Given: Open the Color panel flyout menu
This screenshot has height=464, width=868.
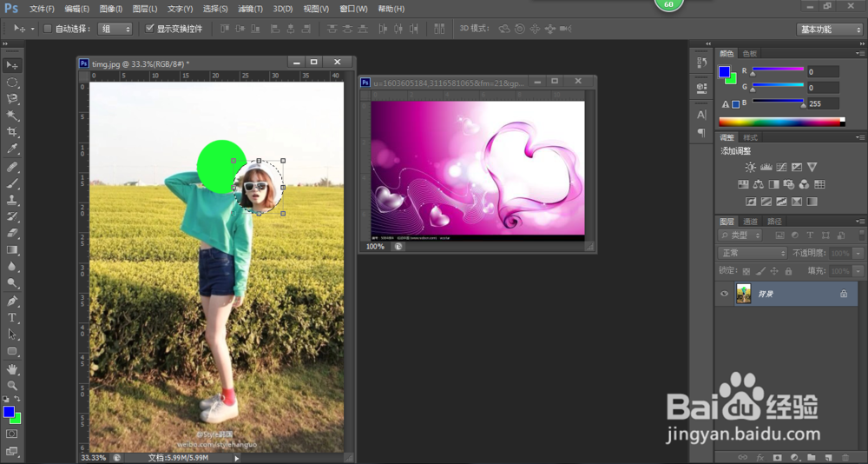Looking at the screenshot, I should 859,53.
